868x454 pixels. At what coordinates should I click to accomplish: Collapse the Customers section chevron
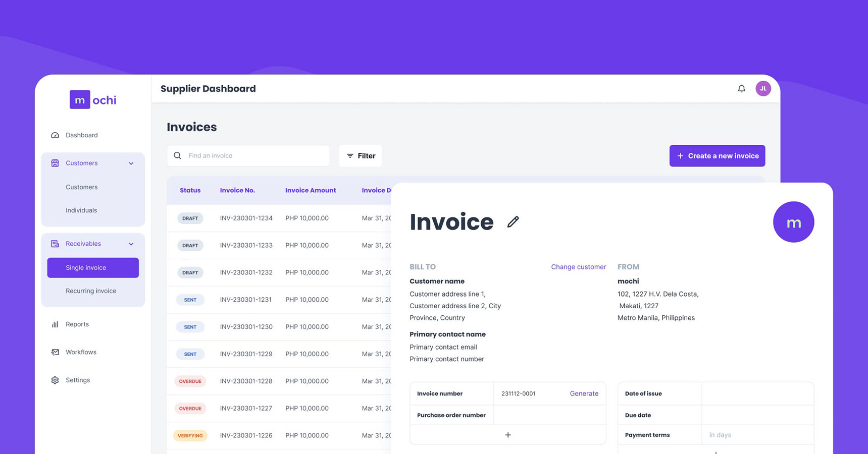(131, 163)
